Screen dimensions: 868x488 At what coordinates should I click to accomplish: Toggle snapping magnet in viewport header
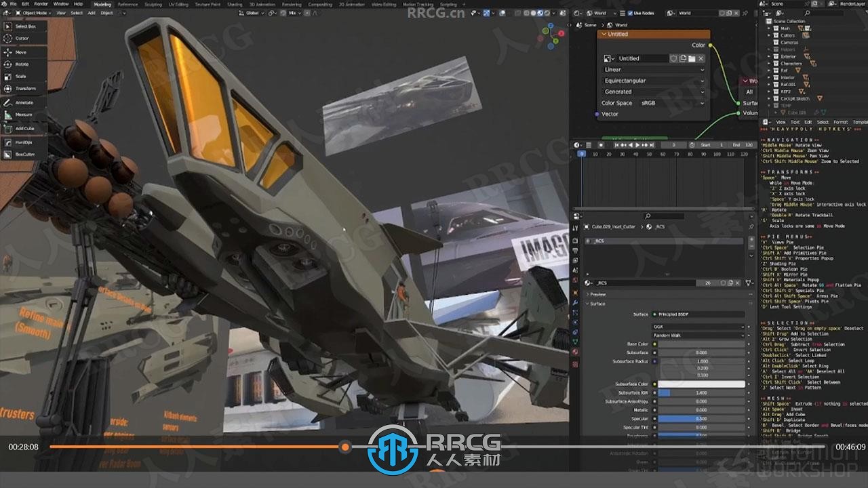(282, 13)
